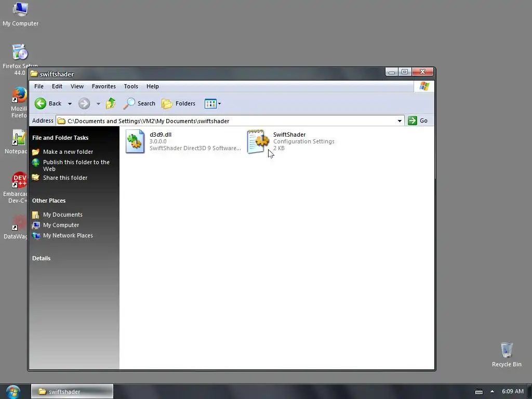Click the 6:09 AM clock
The height and width of the screenshot is (399, 532).
[513, 391]
